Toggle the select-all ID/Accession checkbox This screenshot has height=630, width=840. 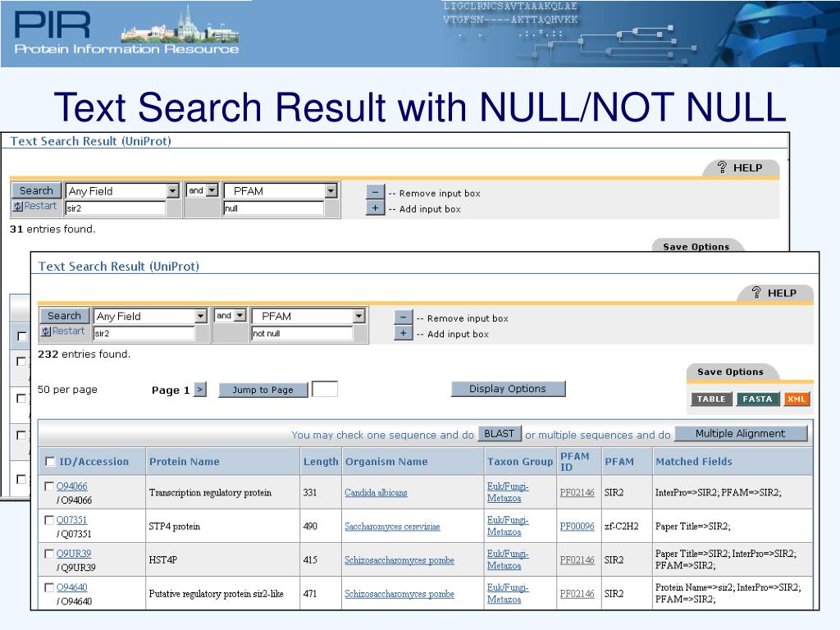click(x=51, y=462)
